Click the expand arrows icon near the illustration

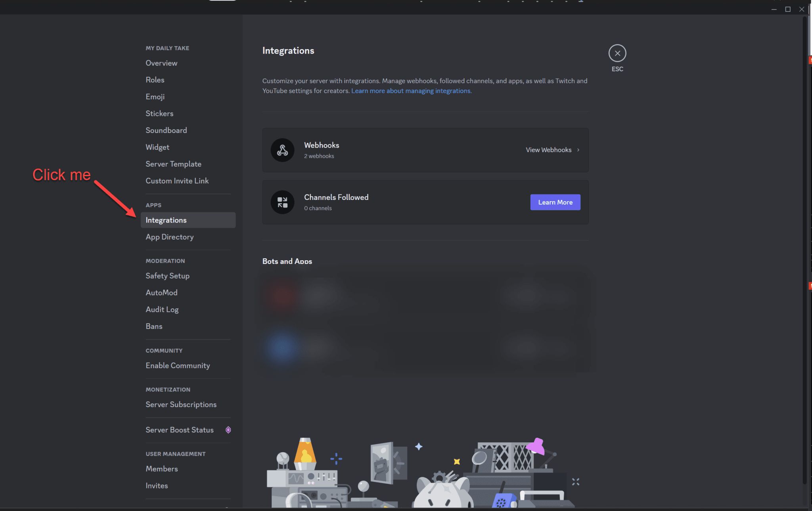coord(576,481)
